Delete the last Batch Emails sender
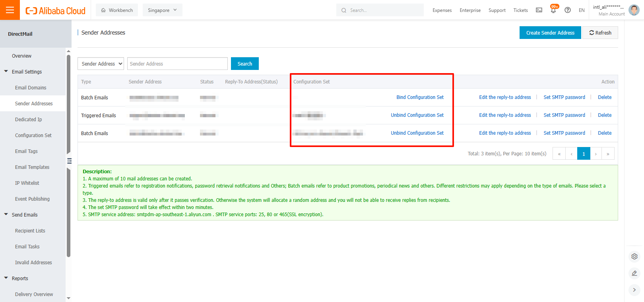 605,133
